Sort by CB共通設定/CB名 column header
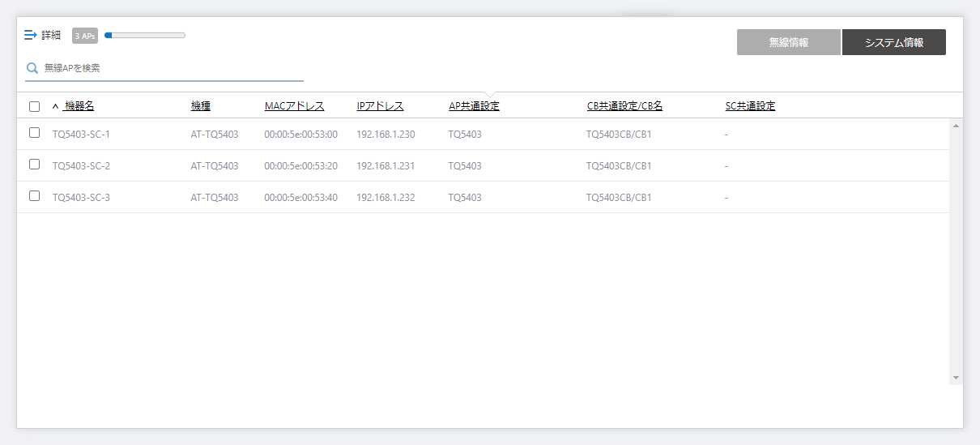 coord(624,106)
